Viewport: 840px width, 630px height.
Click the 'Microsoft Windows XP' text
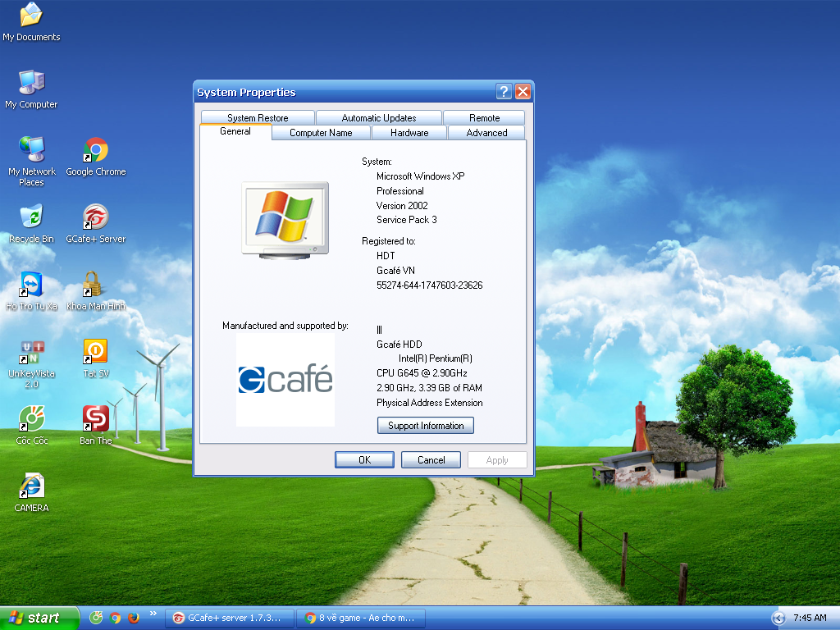click(421, 176)
